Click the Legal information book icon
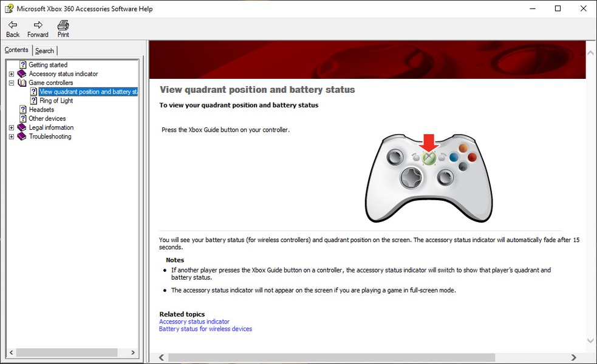Viewport: 597px width, 364px height. pos(22,127)
